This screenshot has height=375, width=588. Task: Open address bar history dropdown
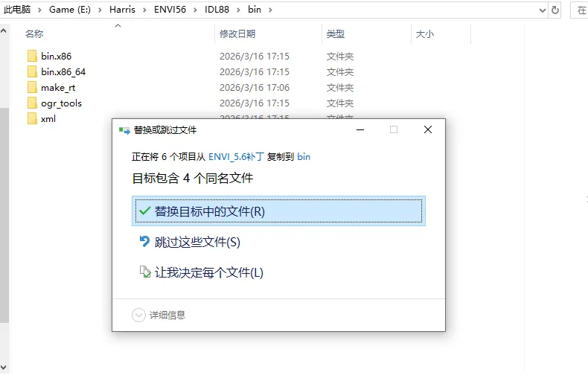(x=542, y=10)
